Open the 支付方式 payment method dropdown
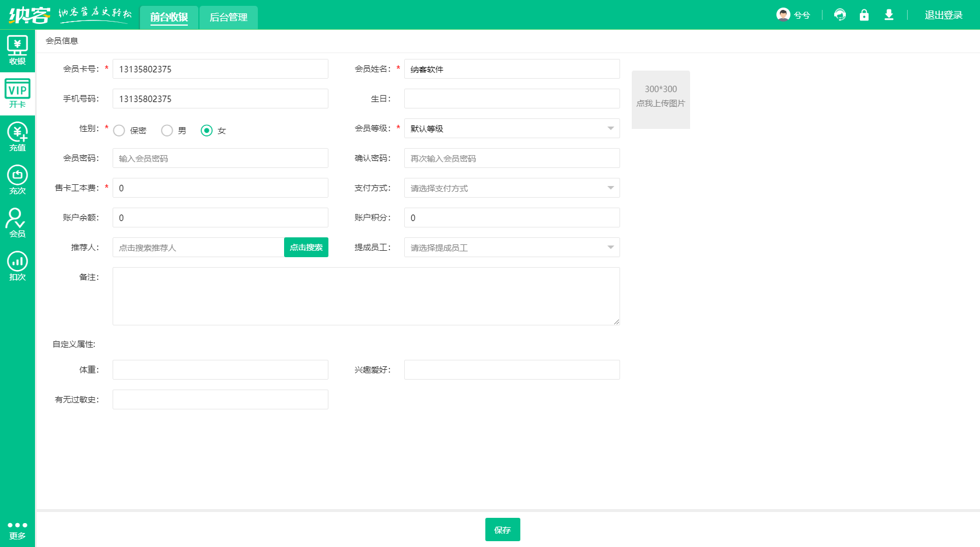The width and height of the screenshot is (980, 547). point(512,188)
